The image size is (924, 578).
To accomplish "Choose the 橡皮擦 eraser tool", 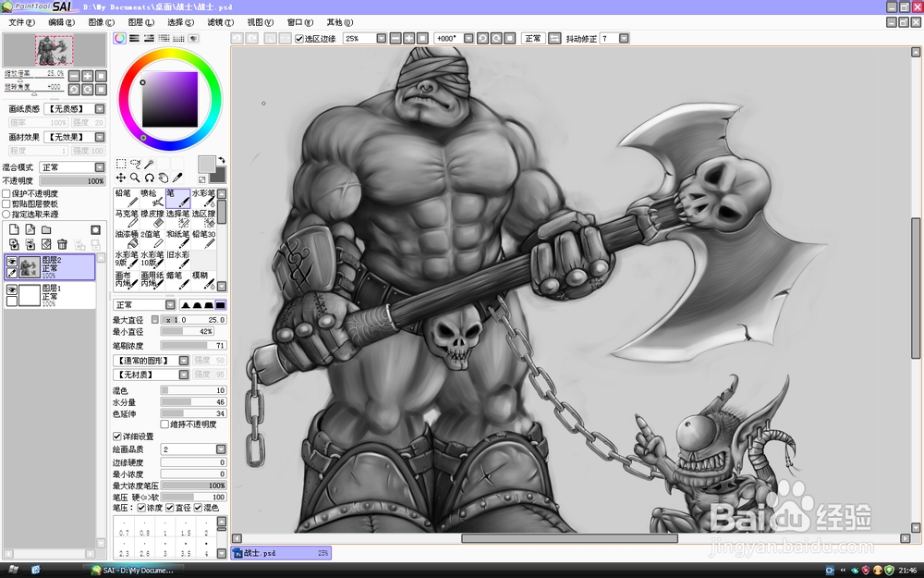I will 152,219.
